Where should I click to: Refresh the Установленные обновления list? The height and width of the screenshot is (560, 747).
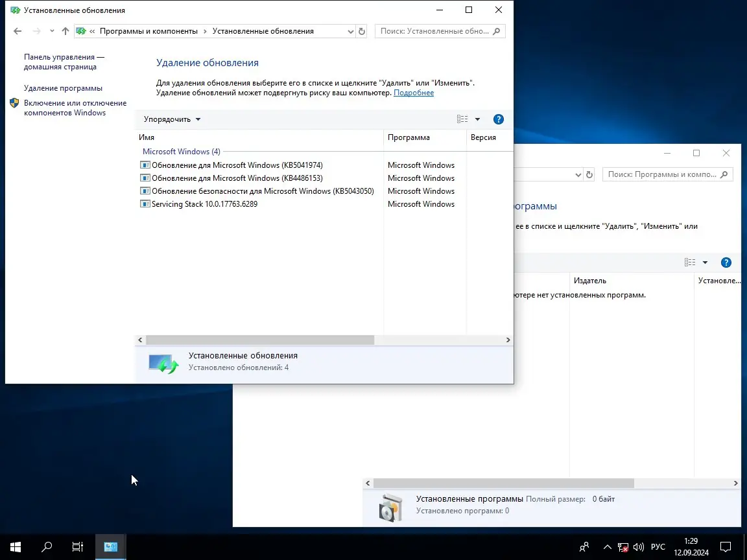(362, 31)
